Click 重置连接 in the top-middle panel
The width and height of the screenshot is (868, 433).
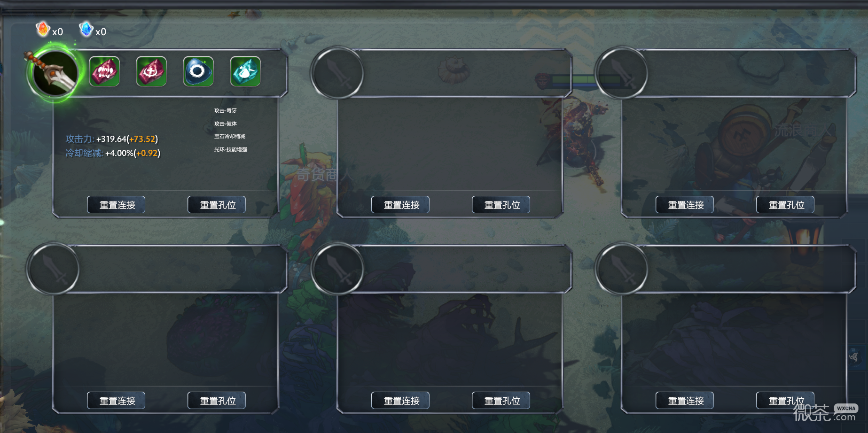click(x=400, y=205)
